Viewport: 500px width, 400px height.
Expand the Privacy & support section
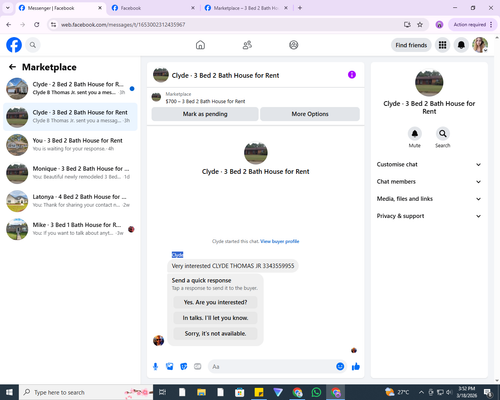(429, 216)
